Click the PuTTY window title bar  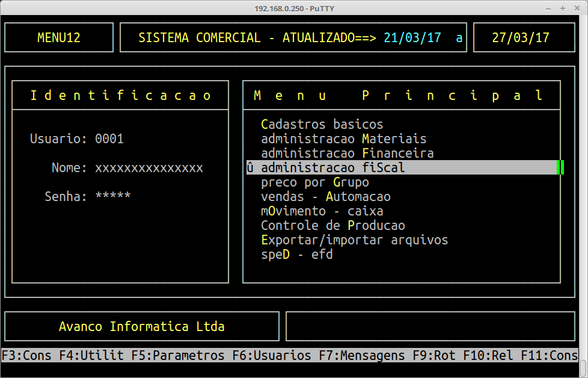(x=293, y=8)
